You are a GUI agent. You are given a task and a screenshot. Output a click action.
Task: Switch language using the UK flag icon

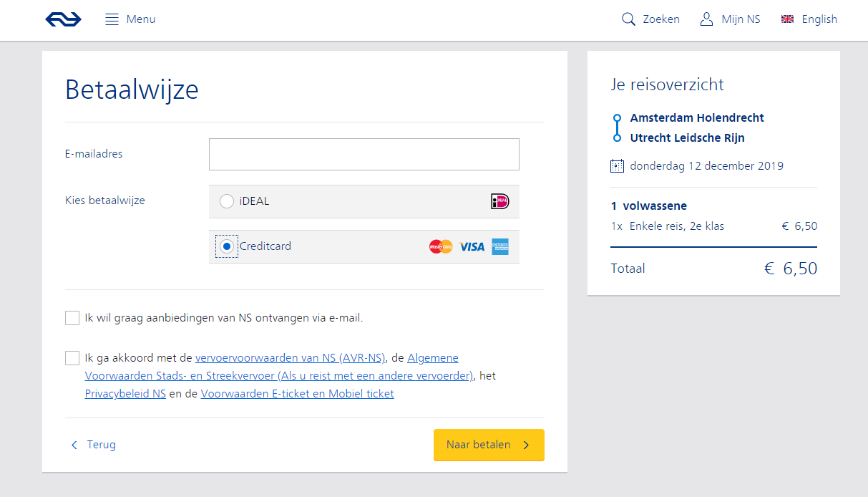point(787,19)
